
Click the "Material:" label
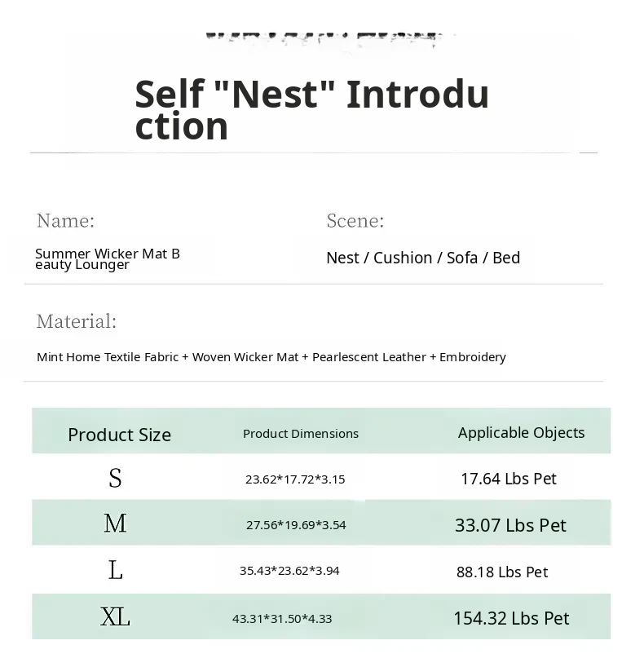77,321
